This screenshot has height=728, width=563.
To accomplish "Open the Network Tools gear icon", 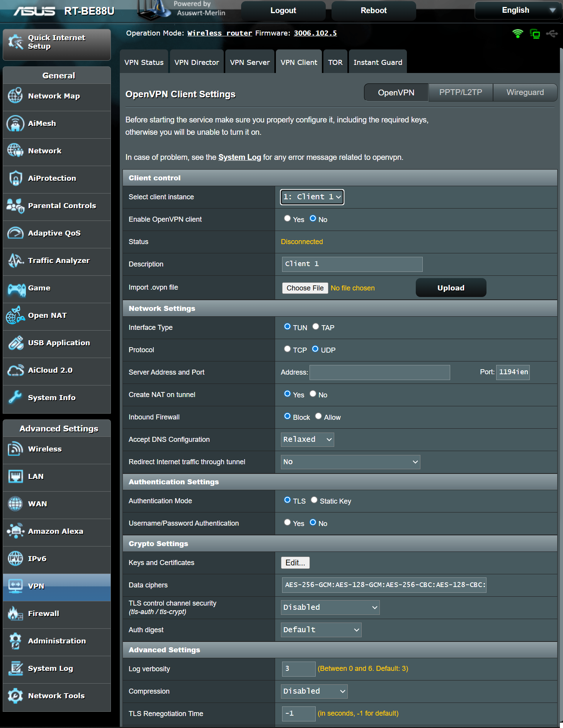I will click(15, 696).
